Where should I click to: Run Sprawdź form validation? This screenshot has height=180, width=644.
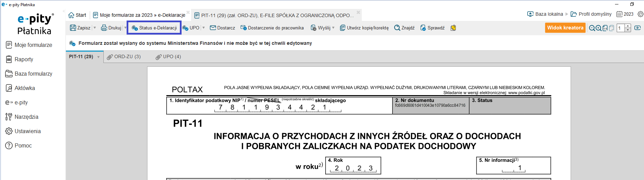click(432, 28)
